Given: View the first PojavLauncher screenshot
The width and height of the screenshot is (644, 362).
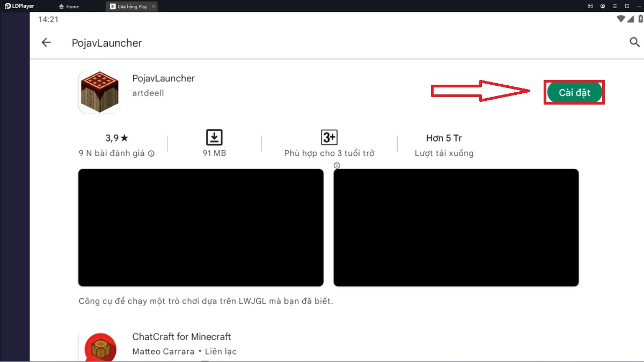Looking at the screenshot, I should point(201,227).
